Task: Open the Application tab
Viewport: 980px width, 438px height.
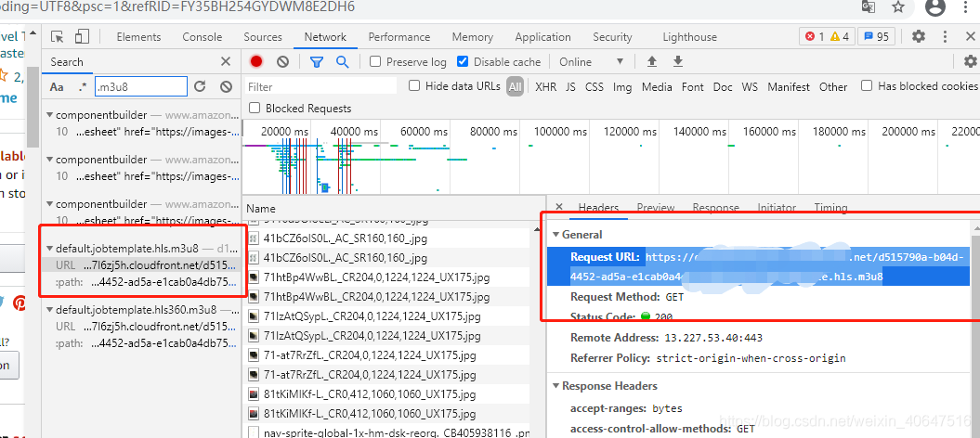Action: click(x=543, y=37)
